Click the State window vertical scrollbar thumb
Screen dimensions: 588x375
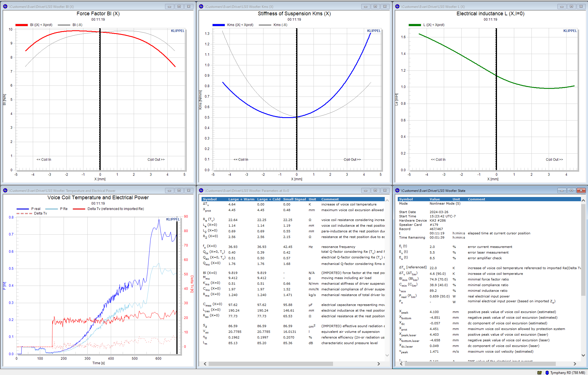583,250
